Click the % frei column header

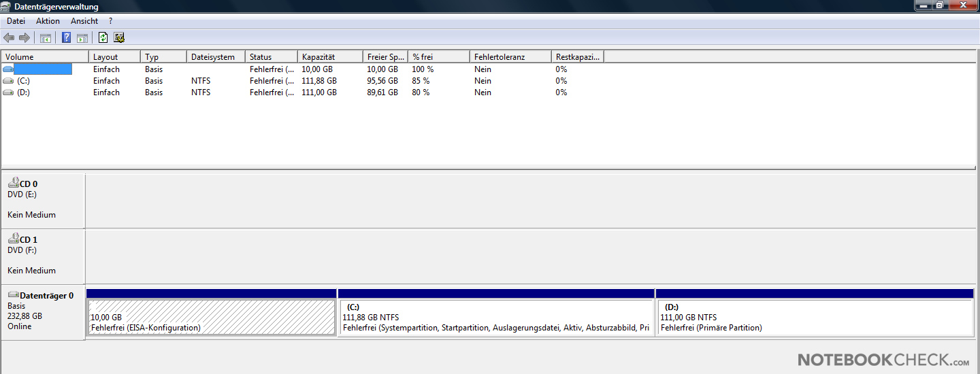(439, 57)
